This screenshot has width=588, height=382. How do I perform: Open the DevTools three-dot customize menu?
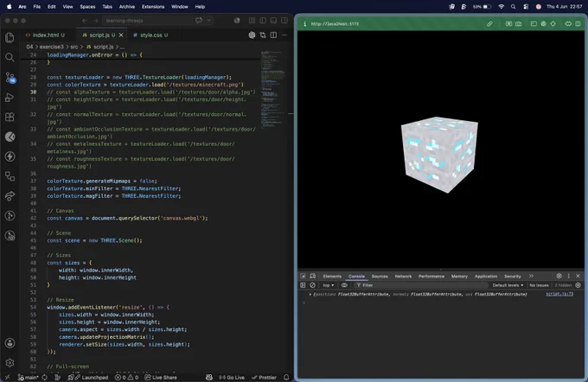pos(568,276)
